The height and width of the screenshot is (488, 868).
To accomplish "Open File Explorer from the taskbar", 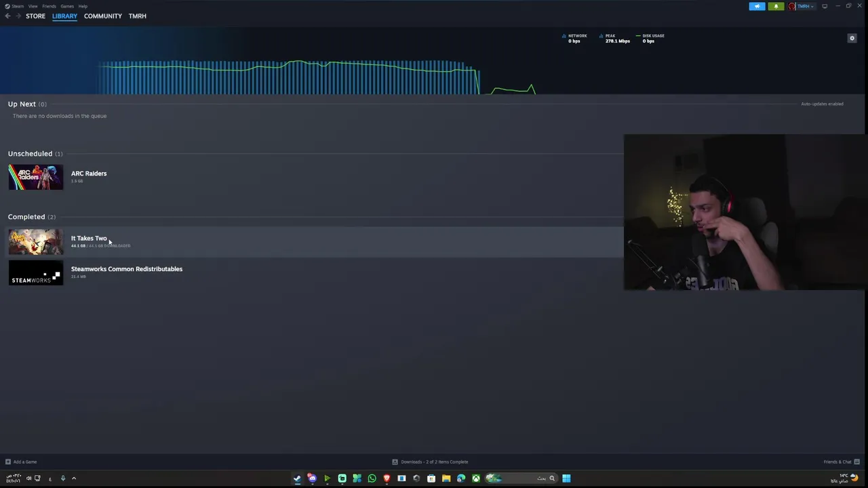I will [446, 479].
